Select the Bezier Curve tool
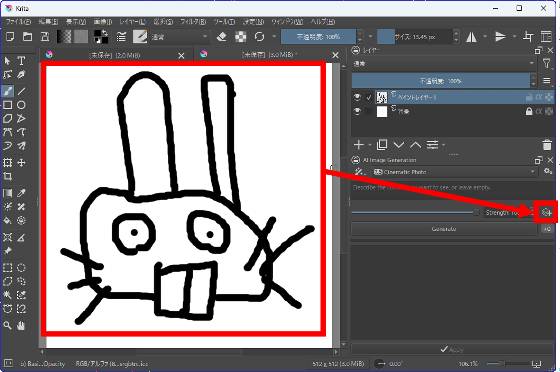This screenshot has width=560, height=372. coord(8,132)
